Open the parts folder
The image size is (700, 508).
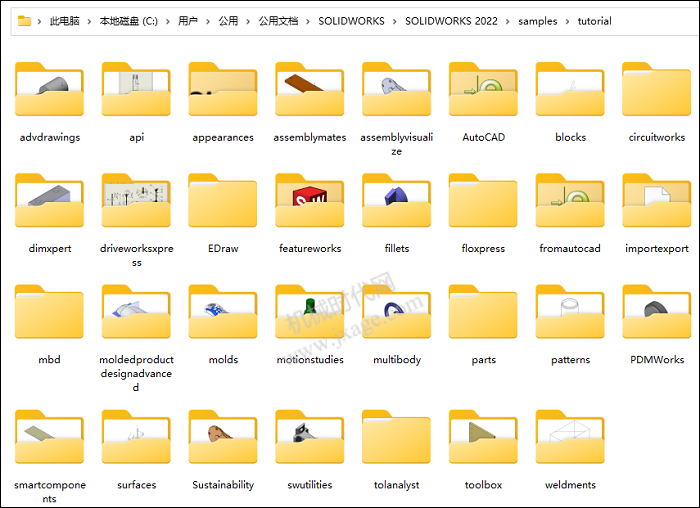483,312
